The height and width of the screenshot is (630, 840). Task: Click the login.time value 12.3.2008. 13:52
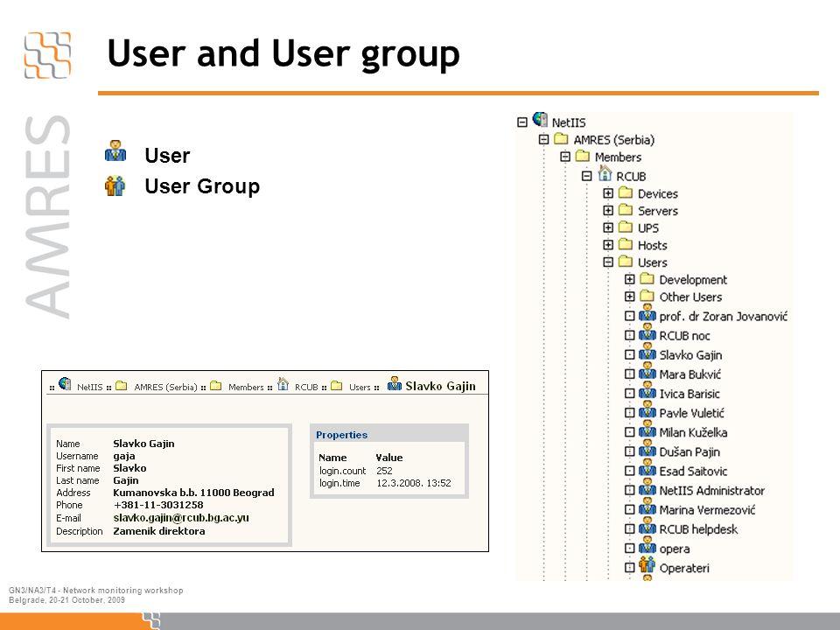(x=414, y=483)
